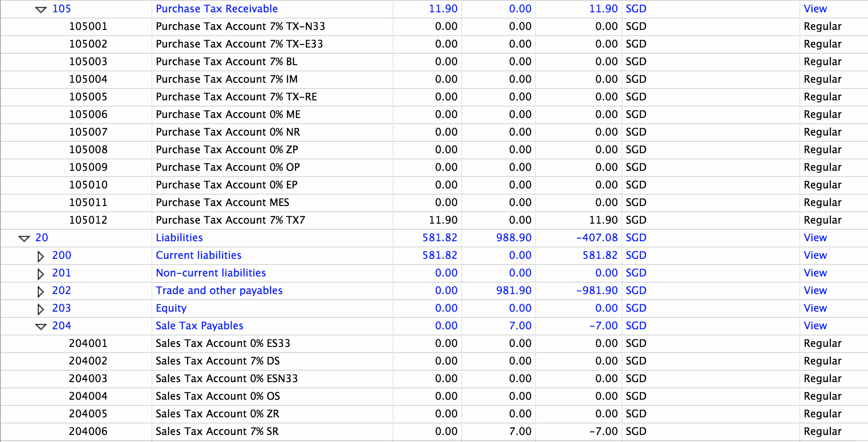Select Purchase Tax Account 7% TX-RE row
Image resolution: width=868 pixels, height=442 pixels.
[434, 97]
